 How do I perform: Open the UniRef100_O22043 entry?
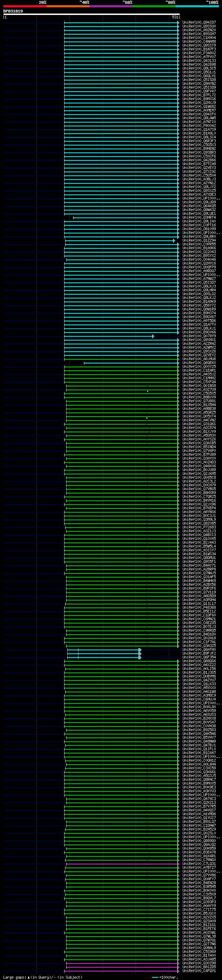pyautogui.click(x=199, y=252)
